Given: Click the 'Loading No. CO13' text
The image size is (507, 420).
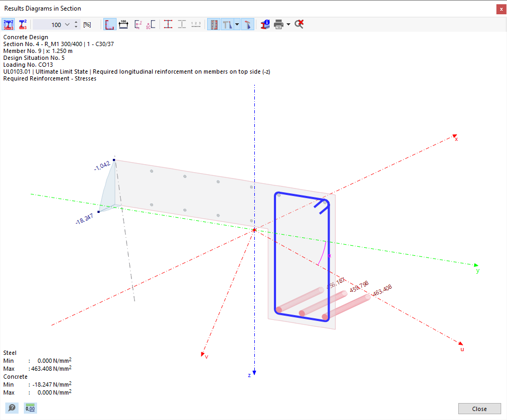Looking at the screenshot, I should pyautogui.click(x=28, y=65).
